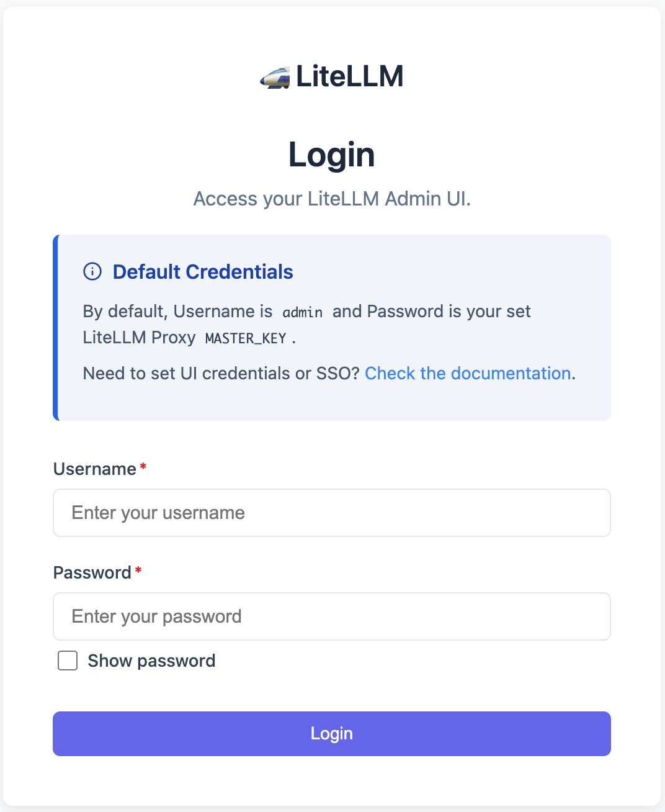The height and width of the screenshot is (812, 665).
Task: Enable the Show password checkbox
Action: point(68,661)
